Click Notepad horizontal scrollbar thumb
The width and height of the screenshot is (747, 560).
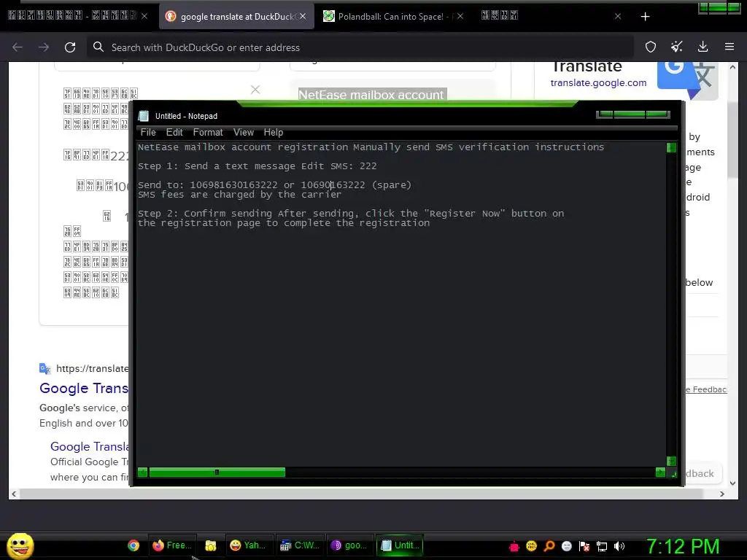click(x=217, y=472)
